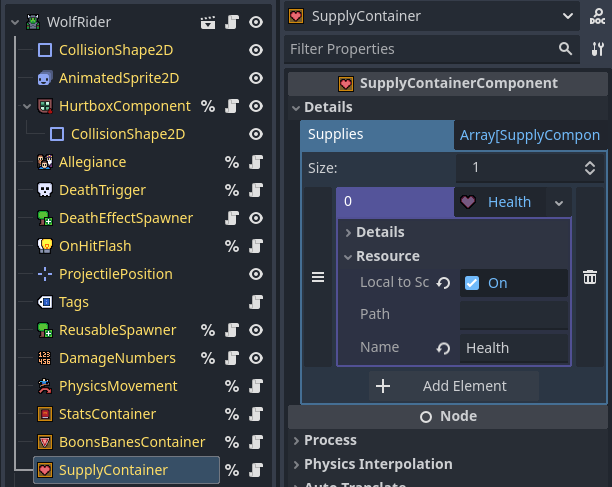Open the ReusableSpawner script icon
612x487 pixels.
pos(232,330)
